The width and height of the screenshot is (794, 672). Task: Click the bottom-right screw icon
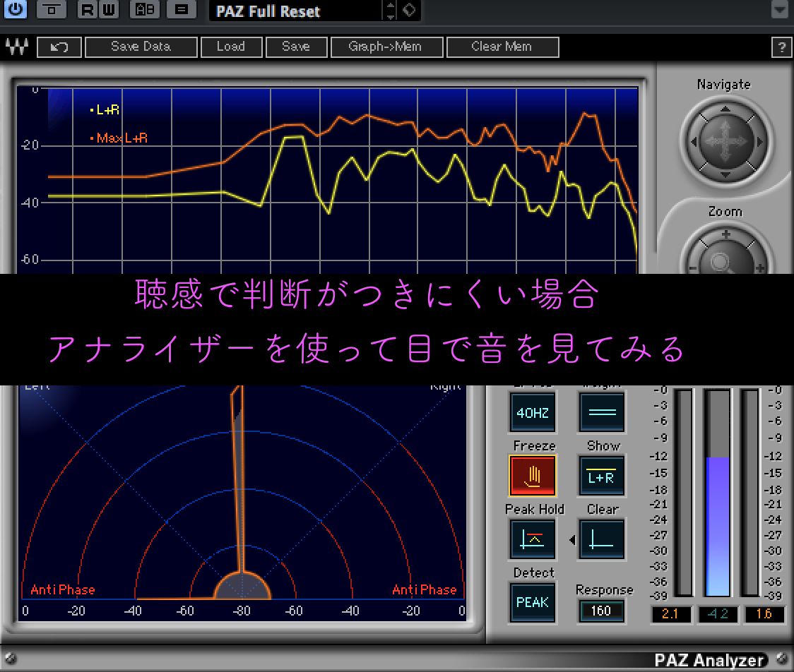click(783, 659)
